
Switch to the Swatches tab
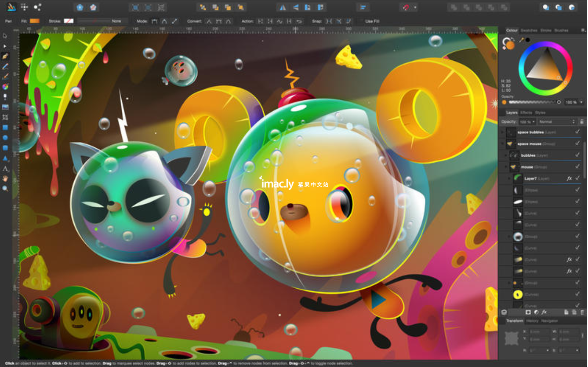(x=529, y=30)
